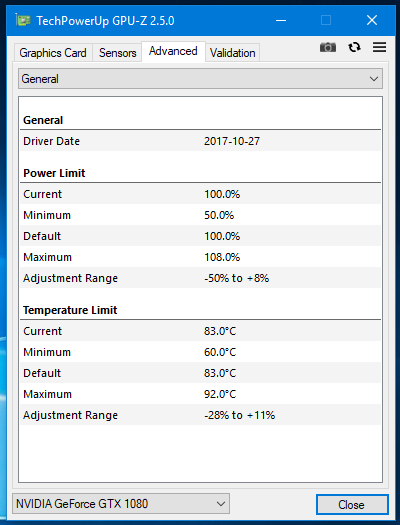Switch to the Graphics Card tab

pyautogui.click(x=53, y=53)
